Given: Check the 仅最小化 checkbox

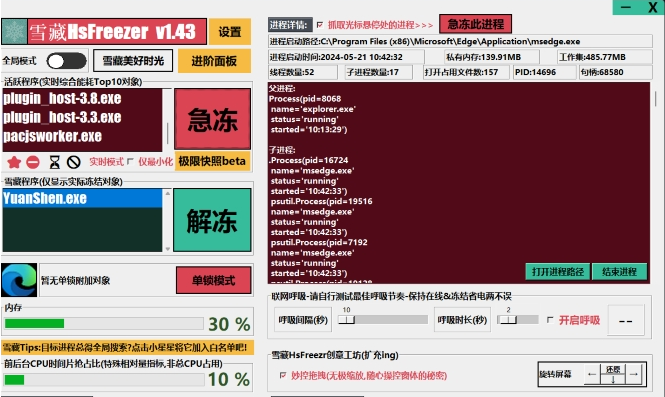Looking at the screenshot, I should point(130,162).
